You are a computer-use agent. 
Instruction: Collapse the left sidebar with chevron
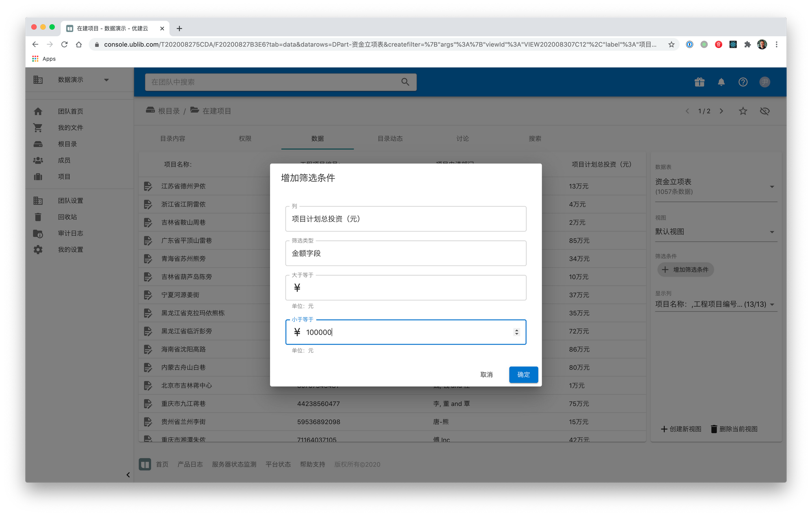coord(128,475)
